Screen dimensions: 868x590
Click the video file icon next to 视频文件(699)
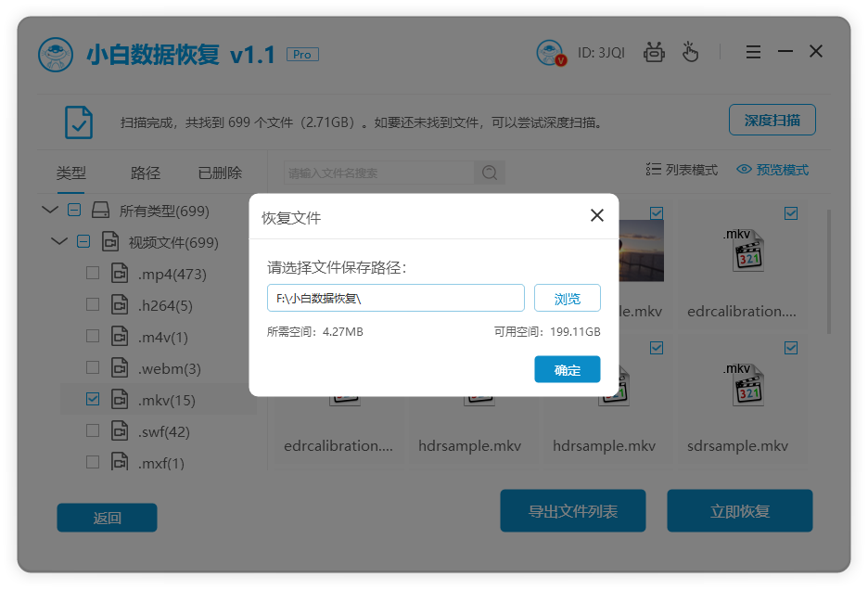point(110,241)
